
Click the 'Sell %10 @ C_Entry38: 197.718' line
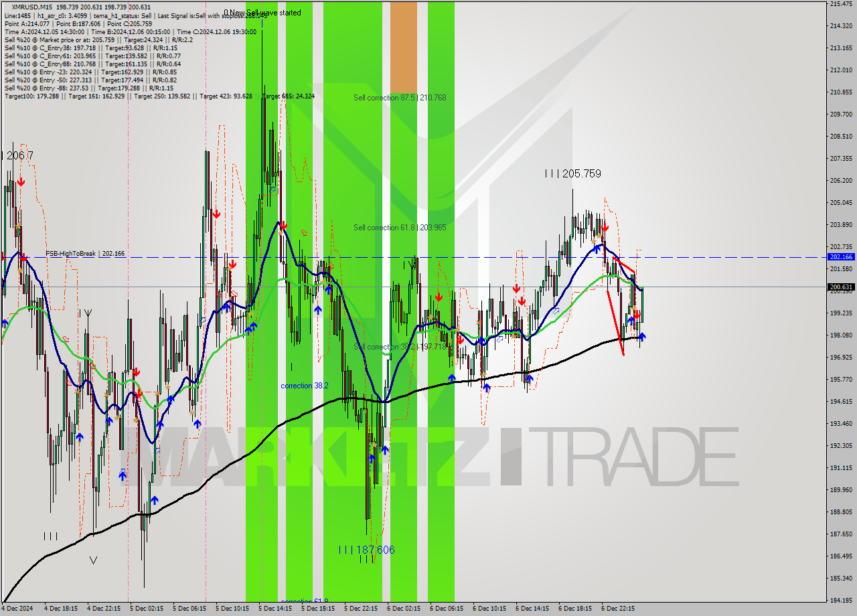pyautogui.click(x=90, y=48)
